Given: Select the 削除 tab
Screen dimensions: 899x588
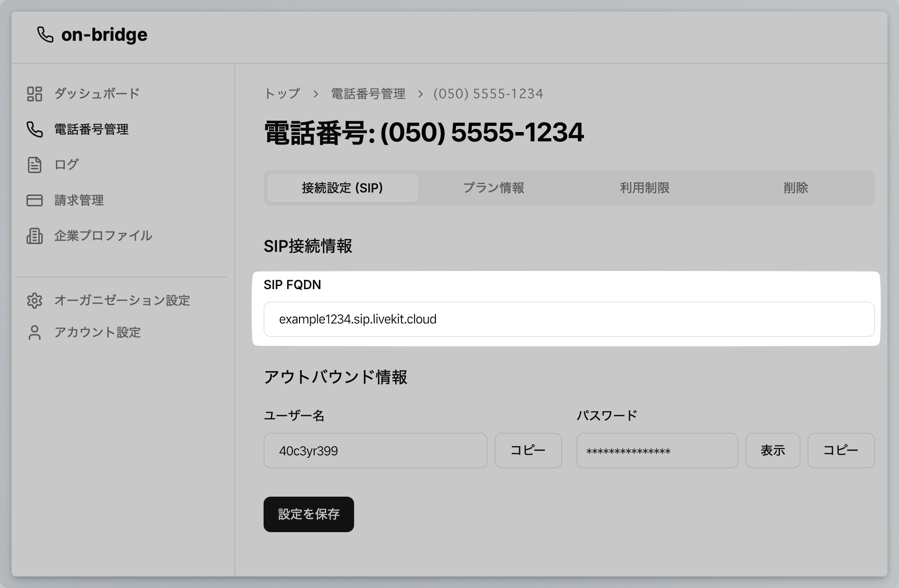Looking at the screenshot, I should (796, 188).
